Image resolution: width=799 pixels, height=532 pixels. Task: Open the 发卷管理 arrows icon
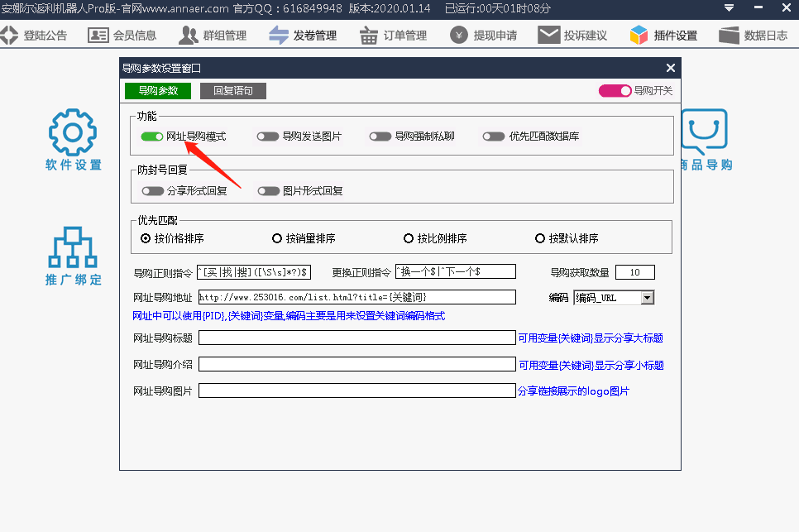tap(279, 35)
